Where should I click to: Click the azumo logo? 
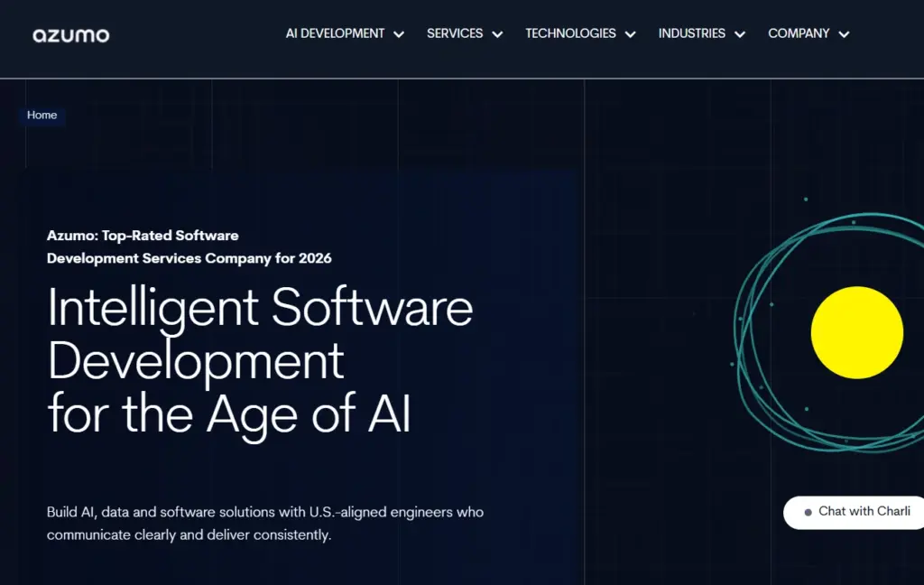pos(70,35)
